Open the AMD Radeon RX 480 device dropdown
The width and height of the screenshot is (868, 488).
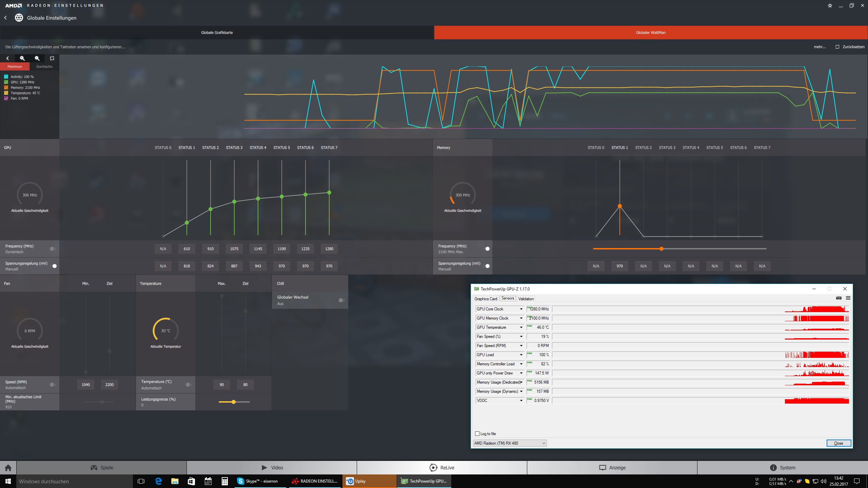pos(510,443)
